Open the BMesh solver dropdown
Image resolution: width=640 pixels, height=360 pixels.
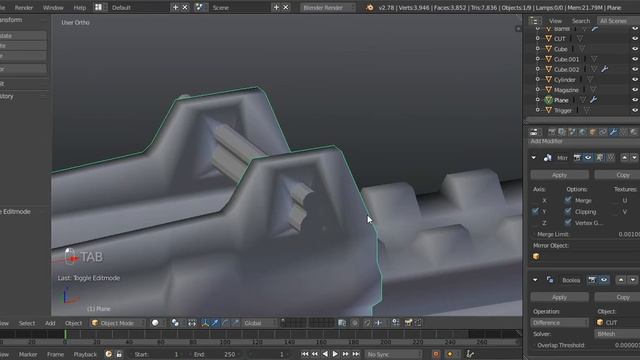[617, 333]
